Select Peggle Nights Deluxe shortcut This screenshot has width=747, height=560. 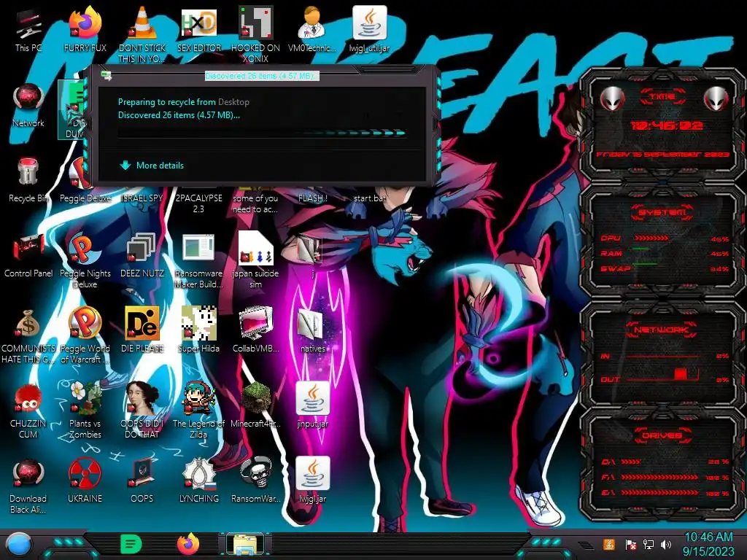click(85, 260)
